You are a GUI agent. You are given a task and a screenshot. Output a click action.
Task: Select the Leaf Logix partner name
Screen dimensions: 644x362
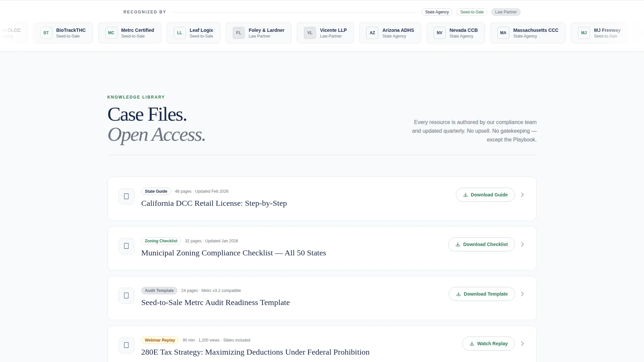pos(201,30)
